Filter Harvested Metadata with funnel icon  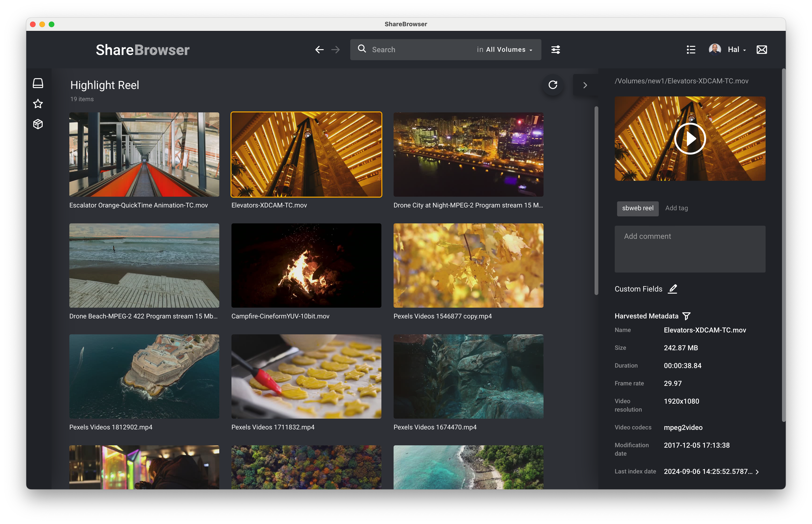[x=686, y=316]
